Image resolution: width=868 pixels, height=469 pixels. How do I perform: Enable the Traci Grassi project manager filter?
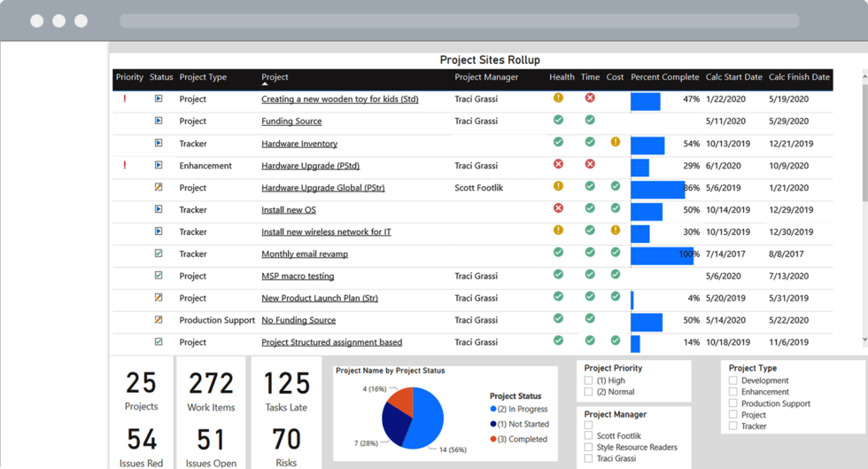tap(589, 458)
